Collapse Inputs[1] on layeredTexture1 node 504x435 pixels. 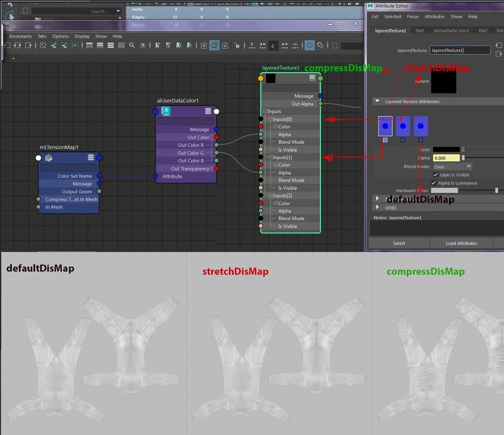coord(271,157)
